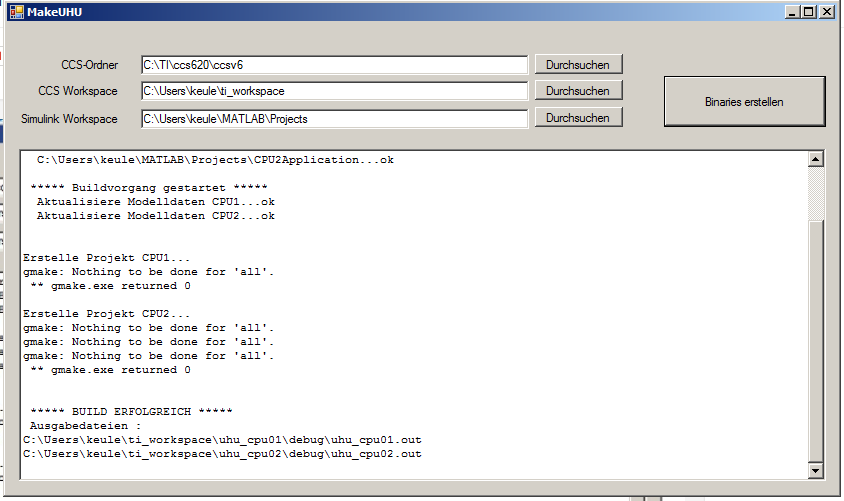This screenshot has width=844, height=501.
Task: Maximize the MakeUHU window
Action: coord(808,12)
